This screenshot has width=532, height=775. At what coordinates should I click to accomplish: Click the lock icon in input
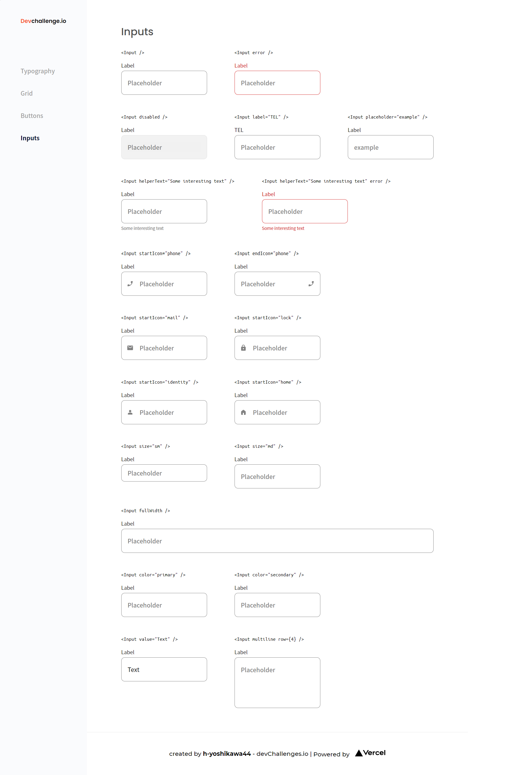[243, 348]
